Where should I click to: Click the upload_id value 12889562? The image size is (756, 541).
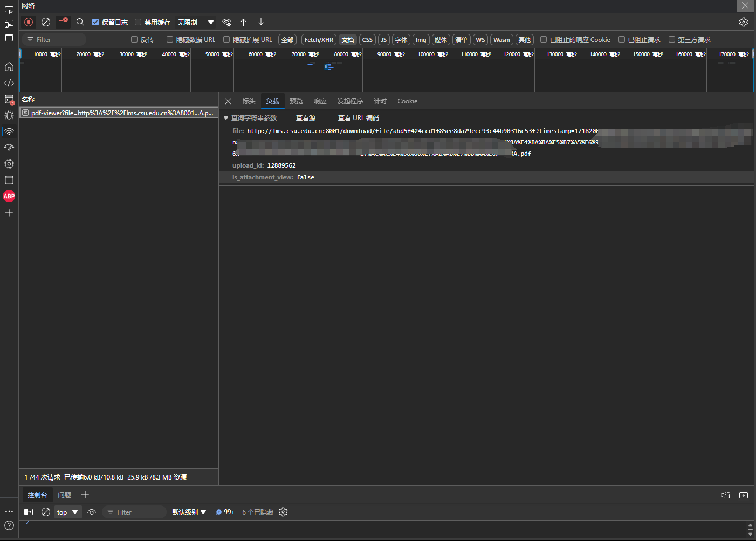(x=281, y=165)
